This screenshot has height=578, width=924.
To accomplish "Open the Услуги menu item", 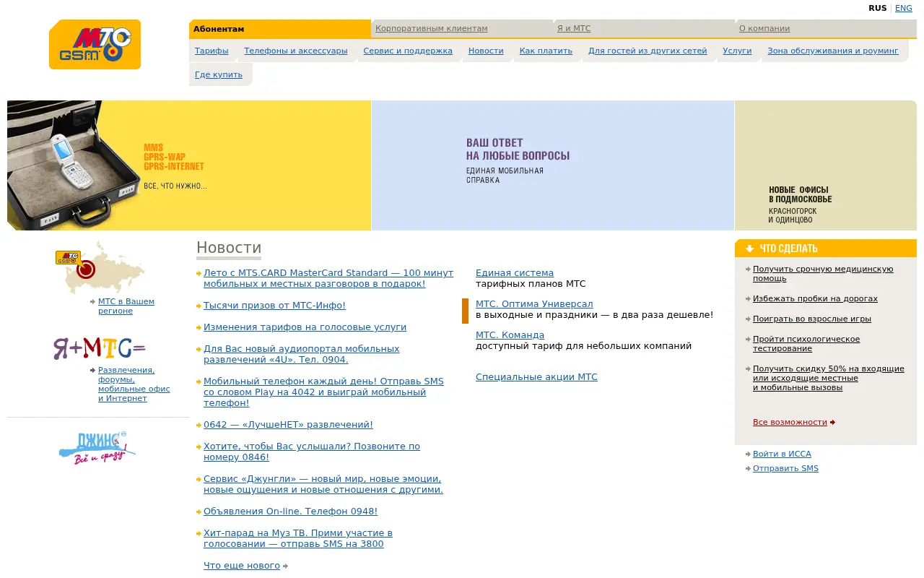I will click(737, 51).
